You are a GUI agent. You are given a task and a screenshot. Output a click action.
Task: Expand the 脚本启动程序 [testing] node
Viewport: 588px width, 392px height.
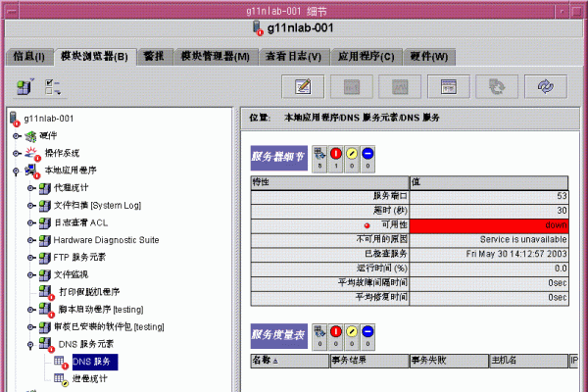point(31,310)
